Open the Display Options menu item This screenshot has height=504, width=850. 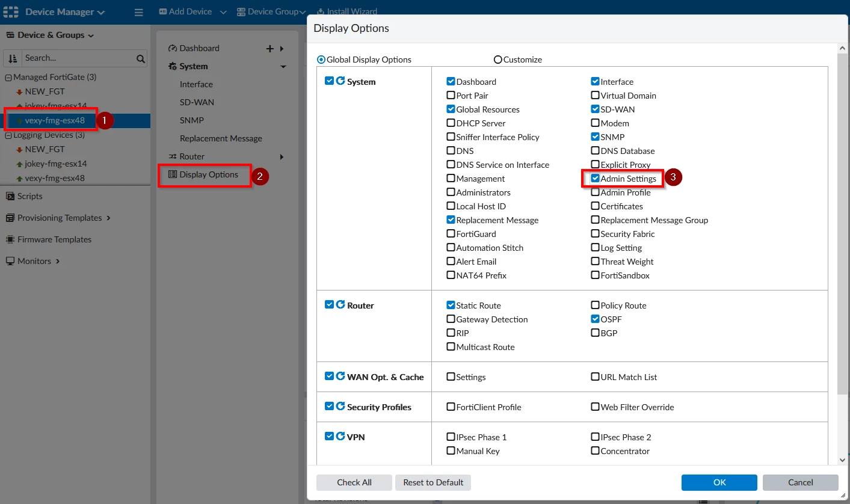click(205, 174)
